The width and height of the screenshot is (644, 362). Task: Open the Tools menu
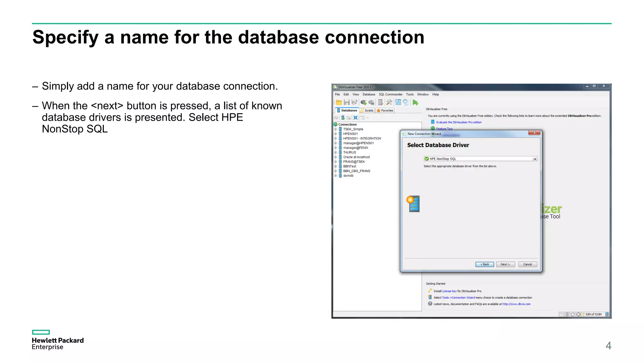tap(410, 94)
